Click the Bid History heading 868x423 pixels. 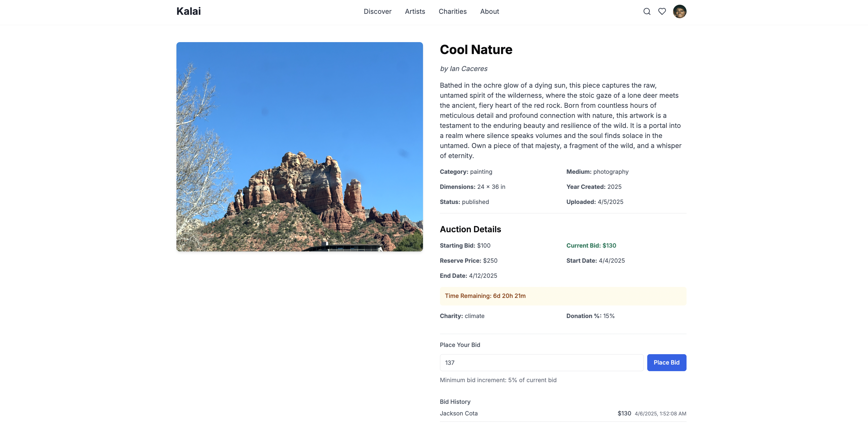[x=455, y=401]
